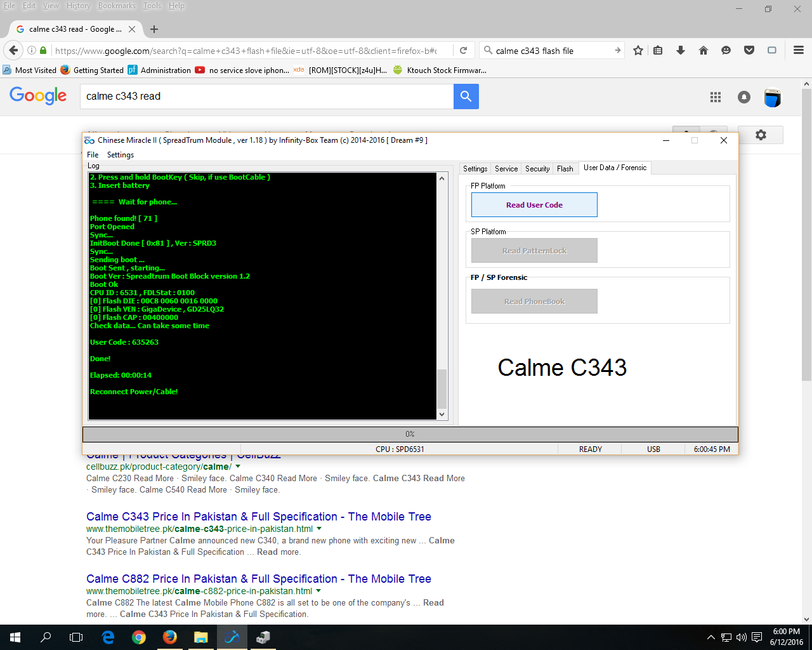The image size is (812, 650).
Task: Click the green padlock in the address bar
Action: pos(43,51)
